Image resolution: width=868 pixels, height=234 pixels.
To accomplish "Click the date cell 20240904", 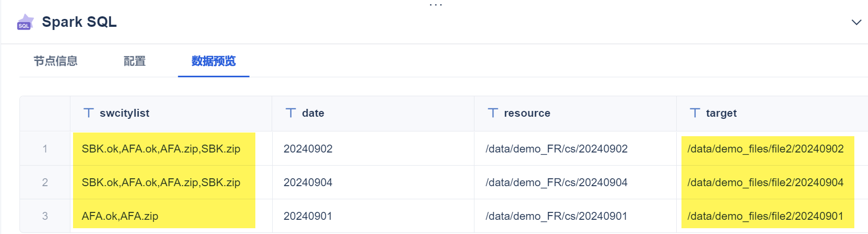I will (308, 182).
